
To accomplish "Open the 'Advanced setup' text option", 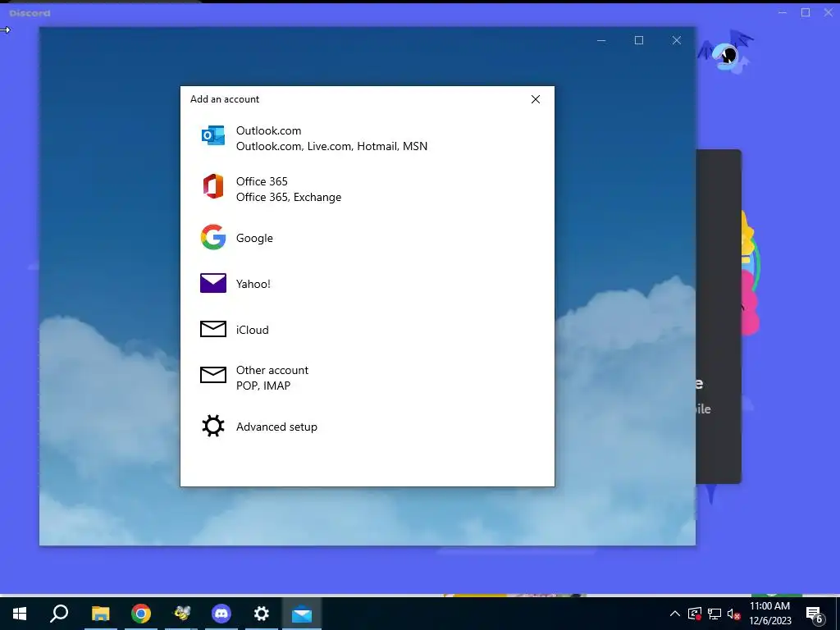I will click(276, 427).
